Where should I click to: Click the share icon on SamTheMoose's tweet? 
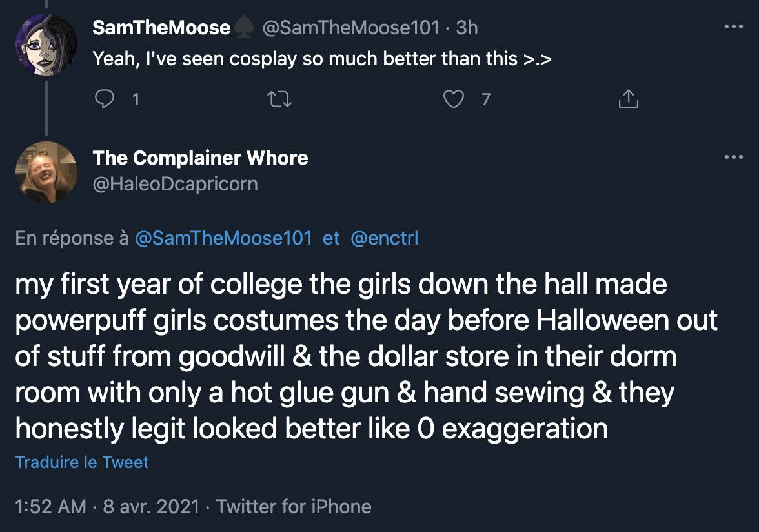(628, 99)
